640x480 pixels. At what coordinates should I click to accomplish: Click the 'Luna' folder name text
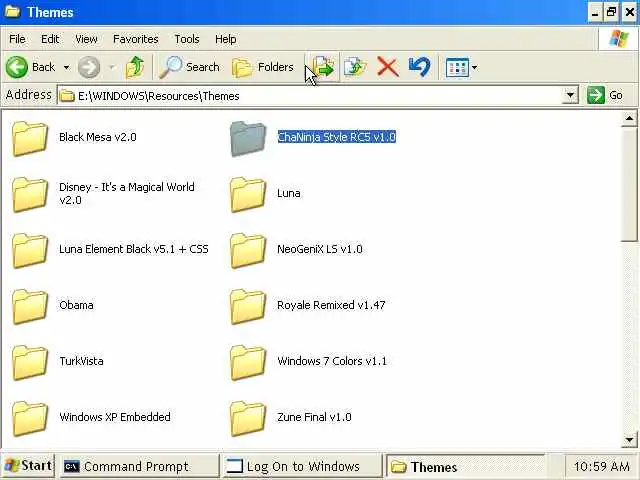click(x=289, y=193)
